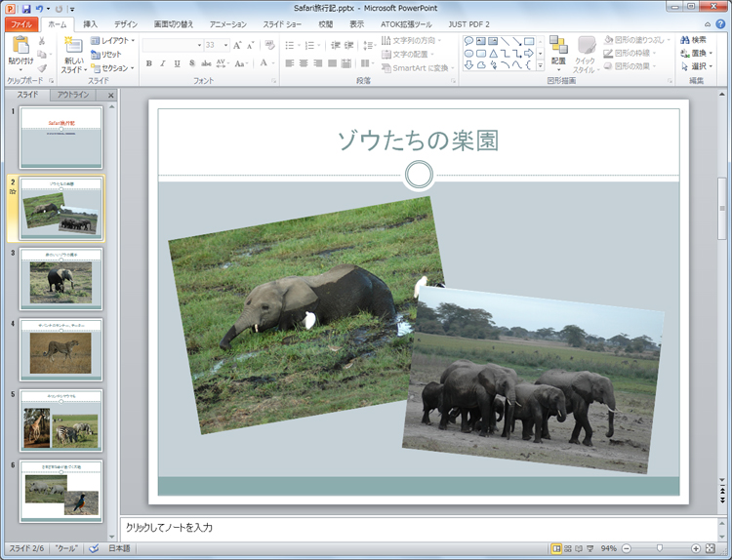Click the increase indent level icon

pyautogui.click(x=349, y=45)
